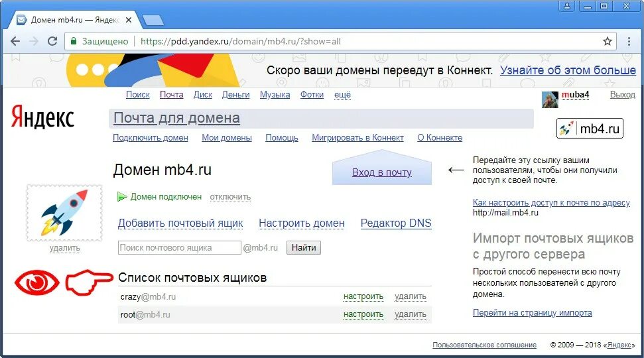The width and height of the screenshot is (644, 358).
Task: Click 'настроить' for crazy@mb4.ru
Action: [x=363, y=296]
